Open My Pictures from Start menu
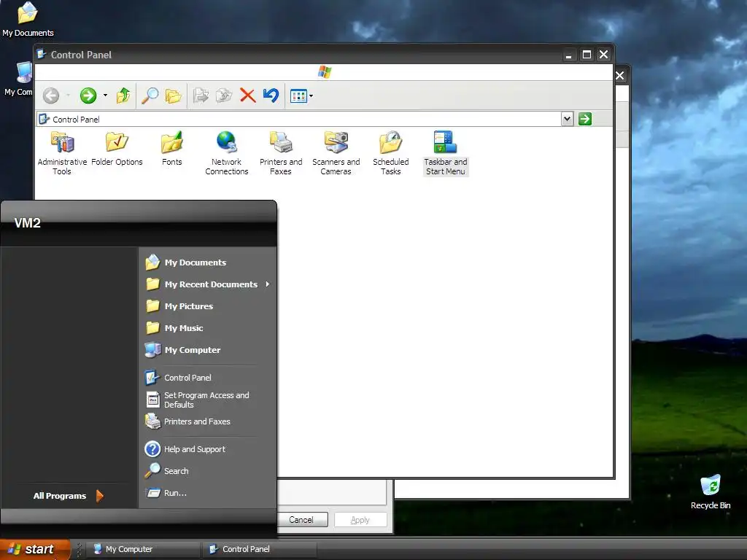747x560 pixels. 208,306
